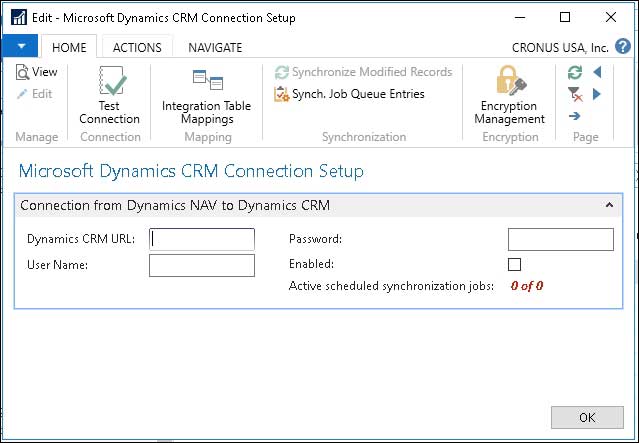Switch to the ACTIONS ribbon tab
The height and width of the screenshot is (443, 639).
tap(137, 47)
